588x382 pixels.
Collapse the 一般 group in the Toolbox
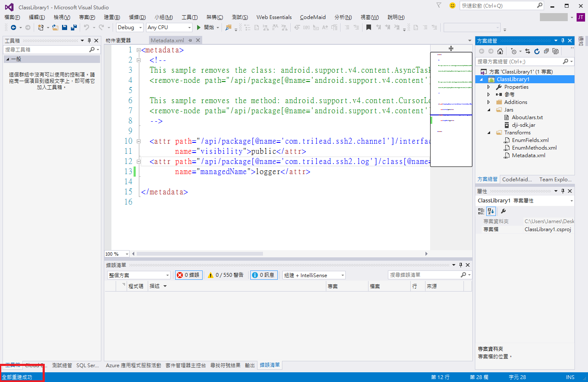point(8,59)
